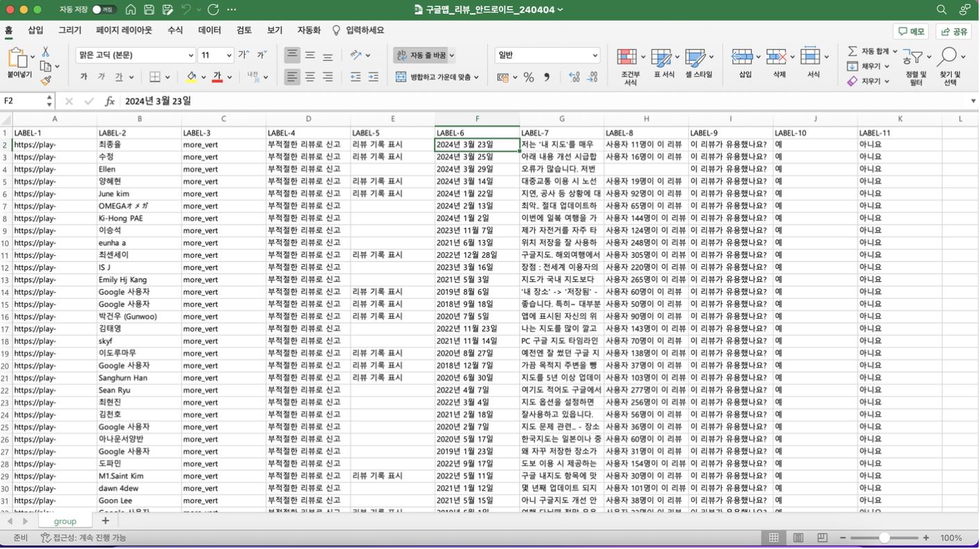980x549 pixels.
Task: Select column H header
Action: coord(646,119)
